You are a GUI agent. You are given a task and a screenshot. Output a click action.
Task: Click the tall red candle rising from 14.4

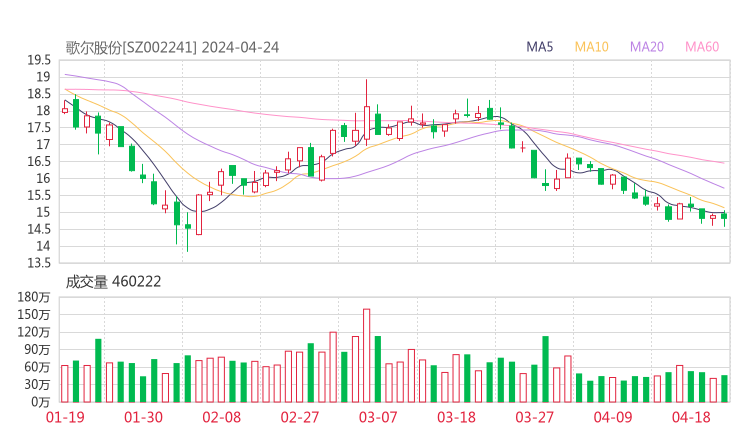tap(199, 215)
